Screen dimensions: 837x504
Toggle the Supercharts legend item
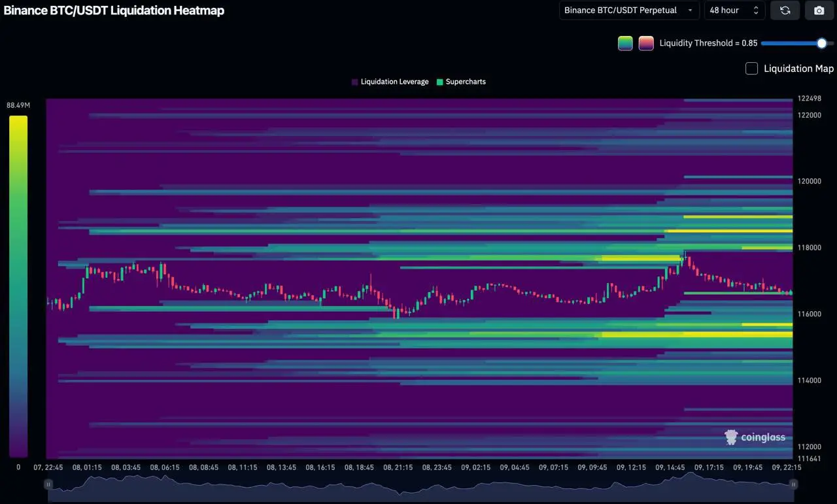click(x=461, y=82)
